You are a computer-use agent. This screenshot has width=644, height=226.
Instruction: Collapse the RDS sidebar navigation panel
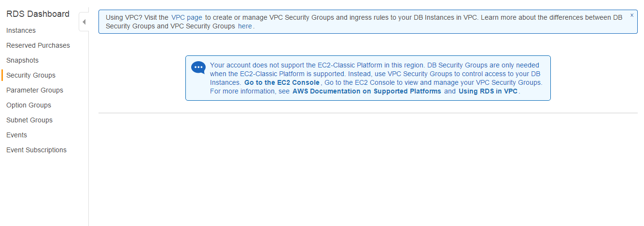(x=84, y=22)
